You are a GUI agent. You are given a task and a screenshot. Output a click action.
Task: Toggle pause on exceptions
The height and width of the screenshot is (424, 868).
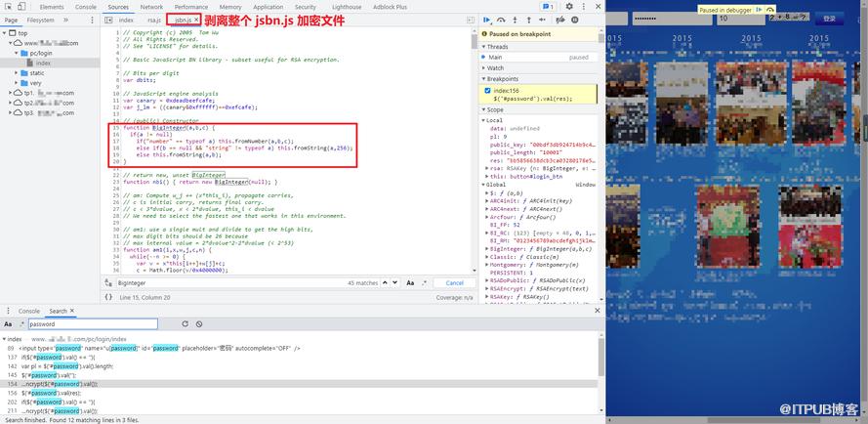tap(575, 20)
